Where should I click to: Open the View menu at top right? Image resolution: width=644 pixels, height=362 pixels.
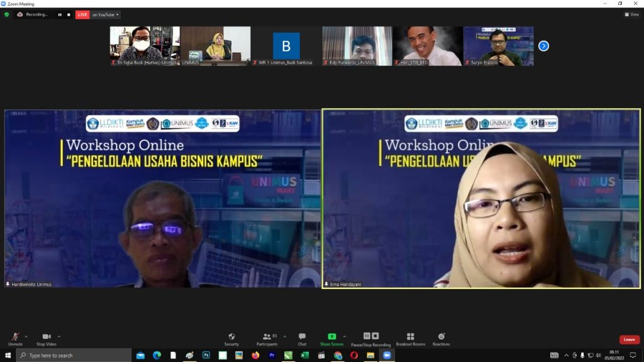pyautogui.click(x=631, y=14)
